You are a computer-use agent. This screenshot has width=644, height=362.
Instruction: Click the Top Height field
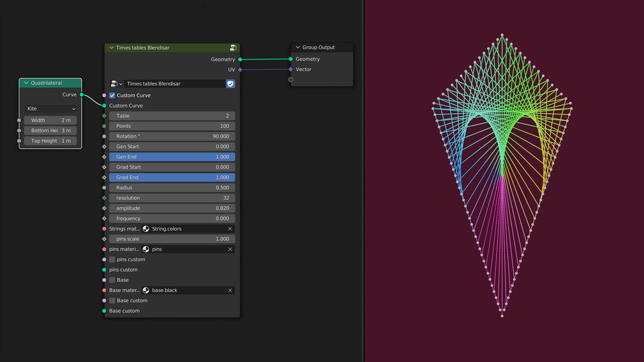50,141
